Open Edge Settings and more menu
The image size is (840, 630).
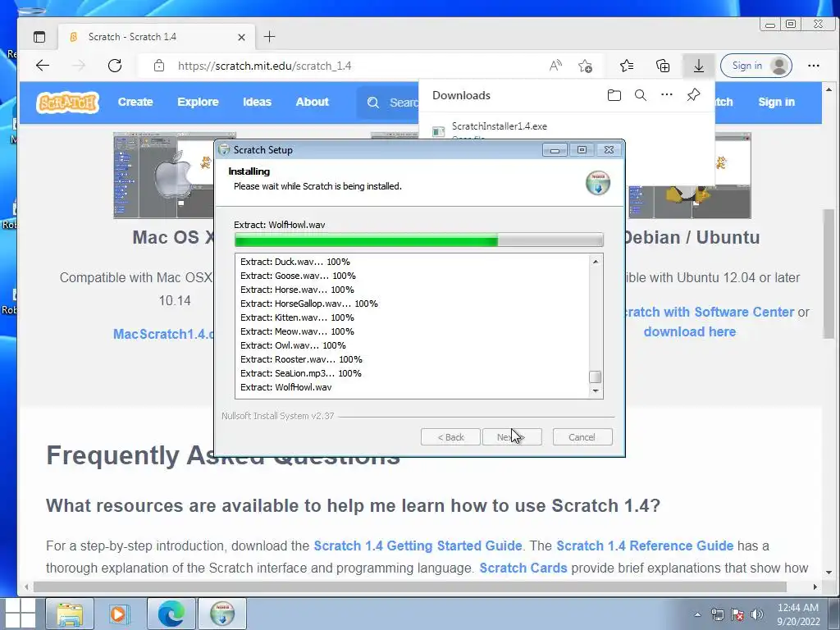point(813,66)
